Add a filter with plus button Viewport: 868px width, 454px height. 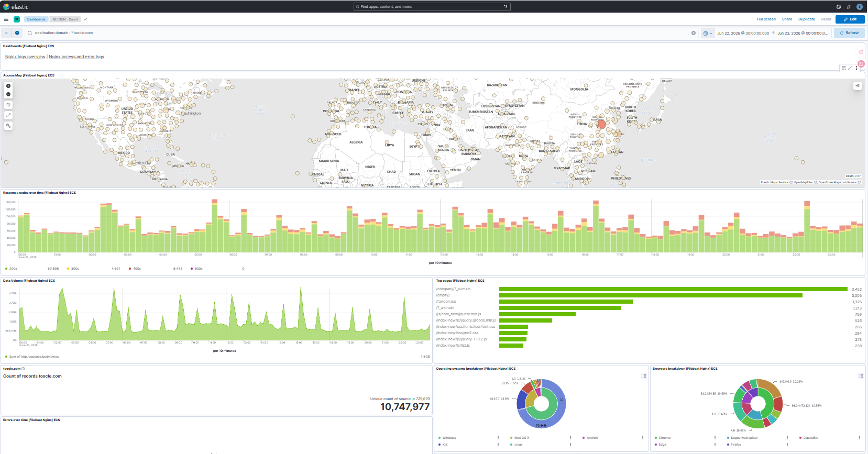pos(17,33)
